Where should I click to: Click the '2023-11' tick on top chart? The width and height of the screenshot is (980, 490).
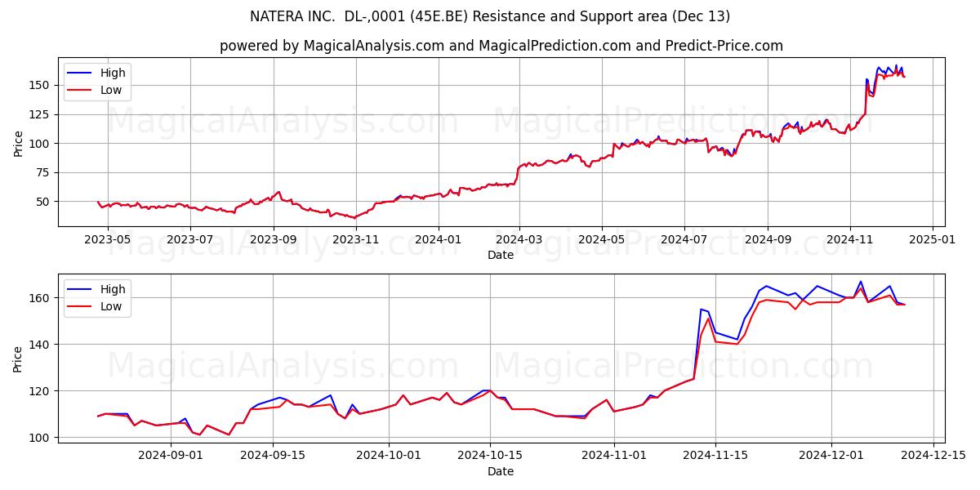coord(356,239)
